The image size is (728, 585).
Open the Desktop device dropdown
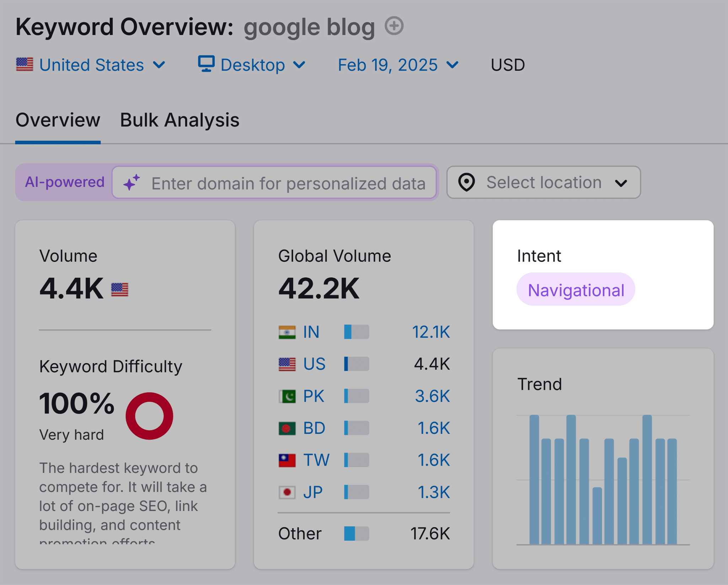[x=252, y=65]
